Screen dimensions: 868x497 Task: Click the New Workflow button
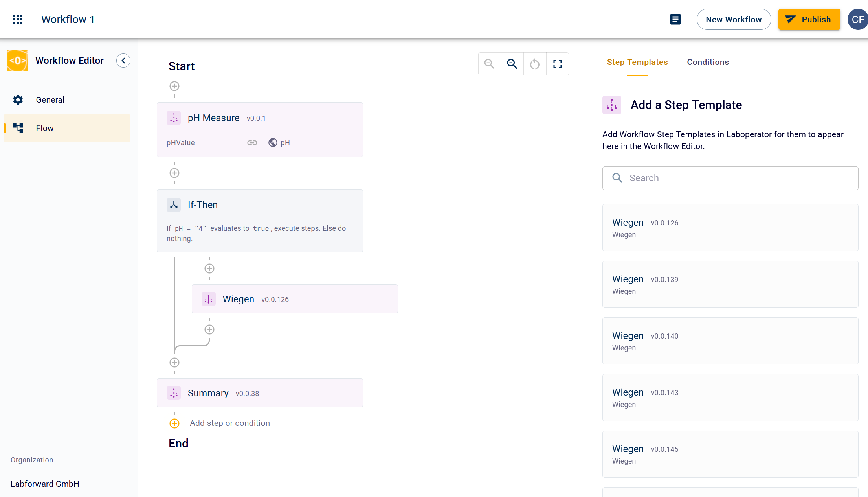tap(734, 19)
